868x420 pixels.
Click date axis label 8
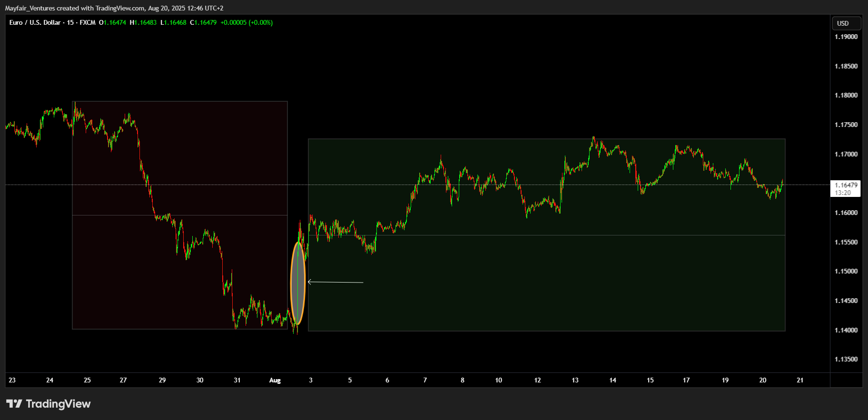click(463, 380)
